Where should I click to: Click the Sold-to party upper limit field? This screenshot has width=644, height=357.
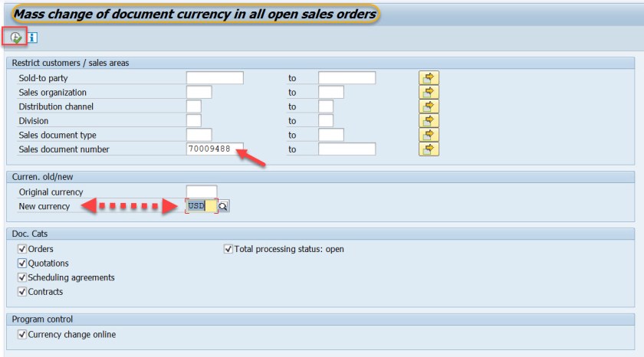pos(347,78)
